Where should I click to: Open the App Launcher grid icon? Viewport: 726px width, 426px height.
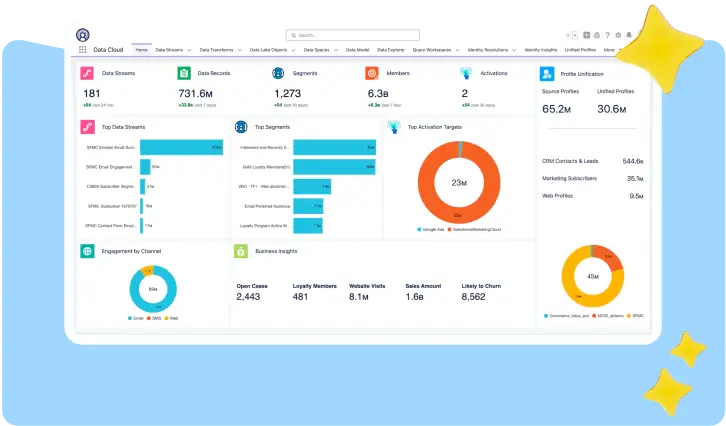click(x=82, y=50)
